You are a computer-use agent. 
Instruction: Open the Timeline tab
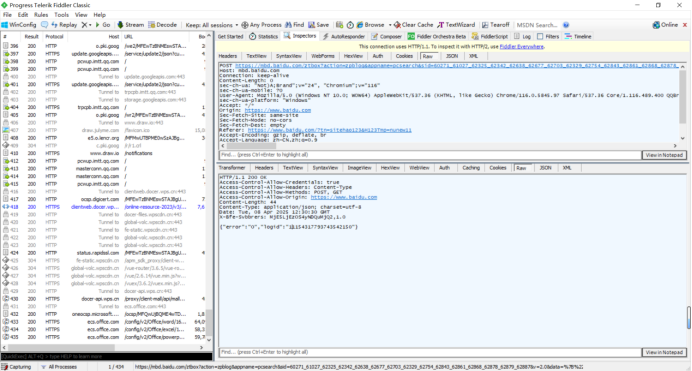coord(578,37)
